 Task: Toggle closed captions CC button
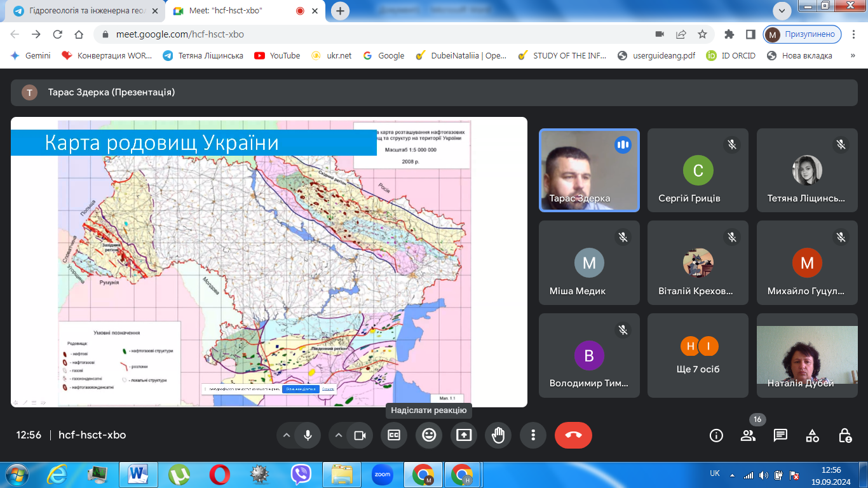tap(394, 435)
